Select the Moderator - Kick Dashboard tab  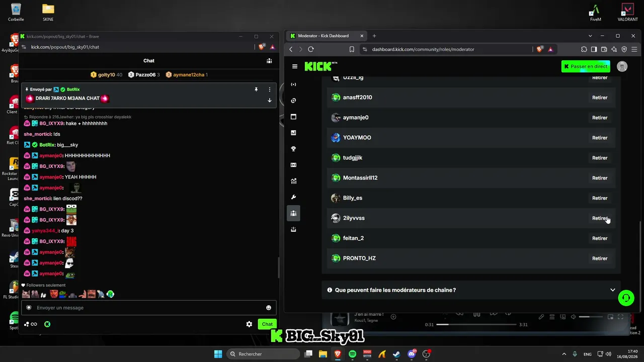327,36
